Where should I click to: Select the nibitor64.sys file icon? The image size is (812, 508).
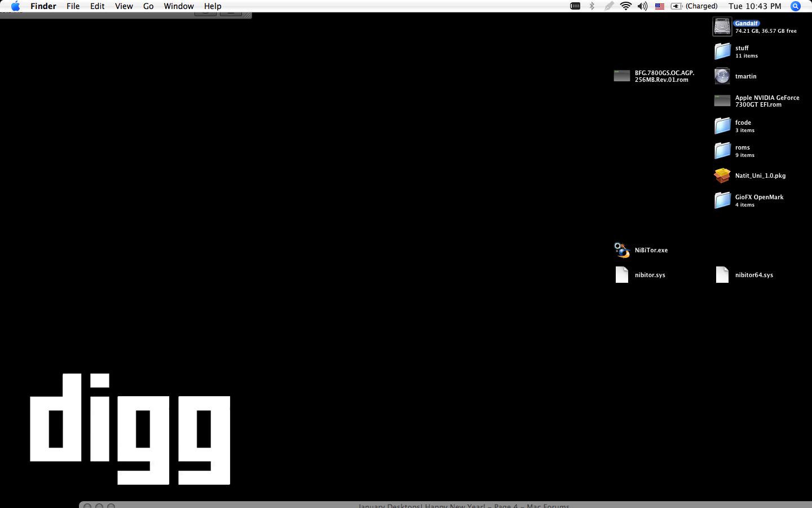tap(722, 275)
